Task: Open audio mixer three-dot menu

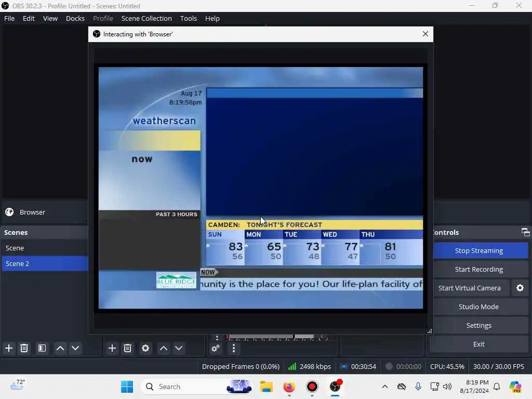Action: [234, 349]
